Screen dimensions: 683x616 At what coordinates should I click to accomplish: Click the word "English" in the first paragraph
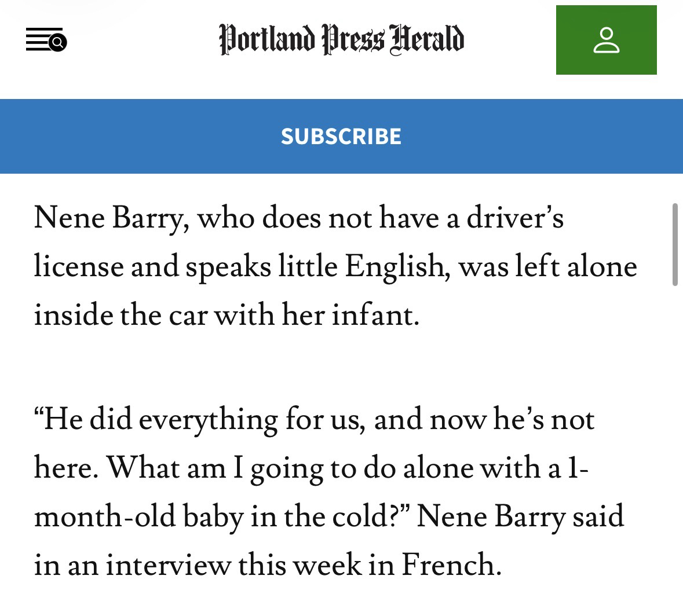[395, 267]
